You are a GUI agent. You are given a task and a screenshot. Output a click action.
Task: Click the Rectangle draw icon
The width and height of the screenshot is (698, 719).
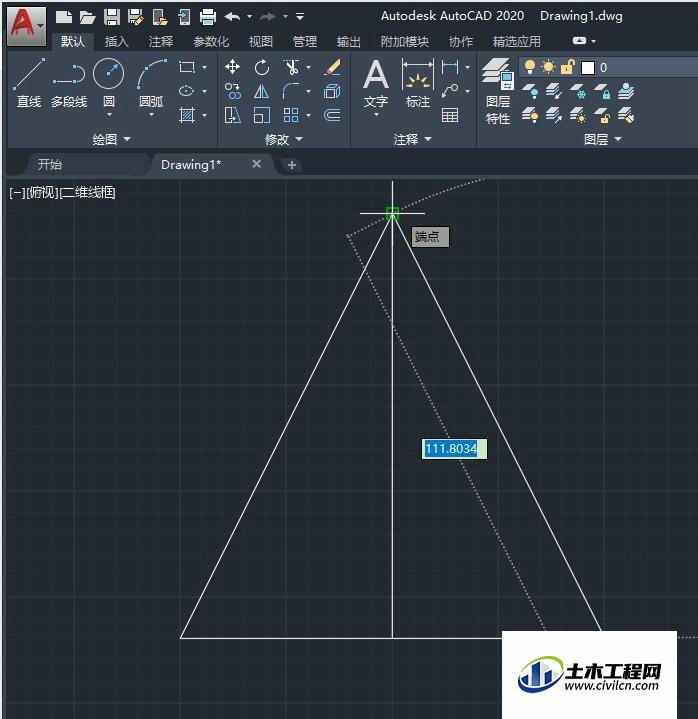click(187, 67)
